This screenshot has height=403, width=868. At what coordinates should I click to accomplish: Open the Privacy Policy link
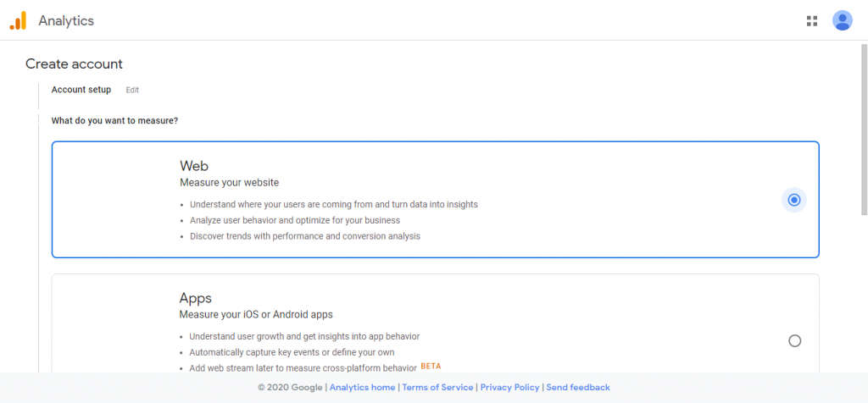click(509, 388)
